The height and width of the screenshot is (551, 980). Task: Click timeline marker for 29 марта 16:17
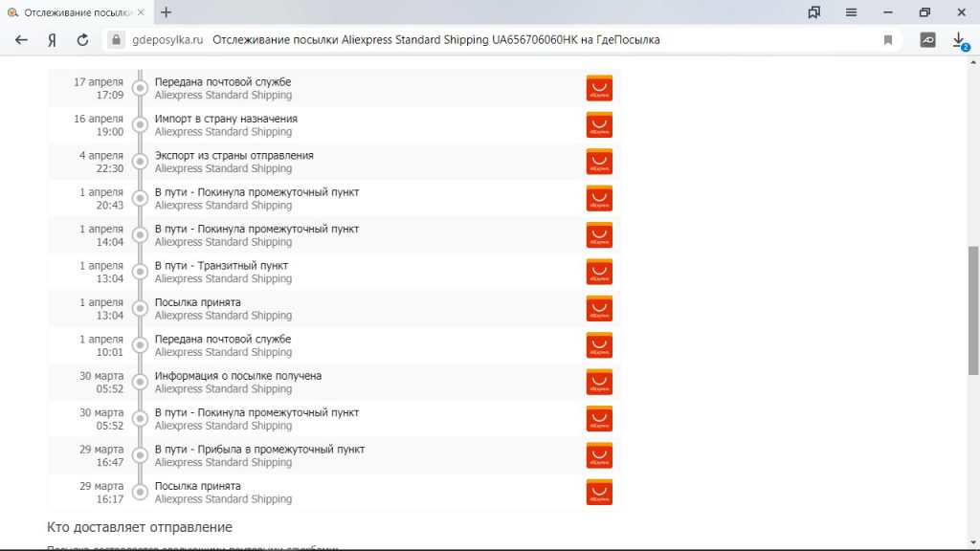[140, 493]
